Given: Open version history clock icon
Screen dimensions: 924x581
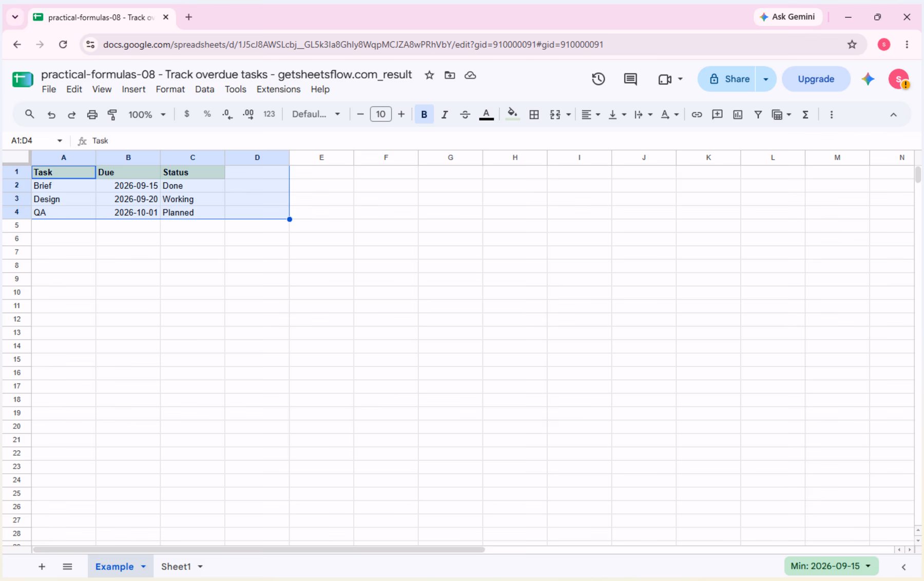Looking at the screenshot, I should 598,79.
